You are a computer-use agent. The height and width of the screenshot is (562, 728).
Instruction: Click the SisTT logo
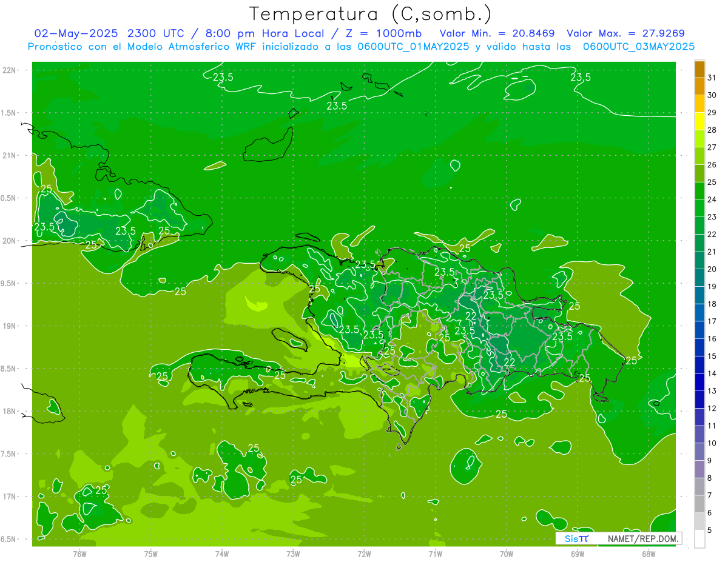coord(576,538)
